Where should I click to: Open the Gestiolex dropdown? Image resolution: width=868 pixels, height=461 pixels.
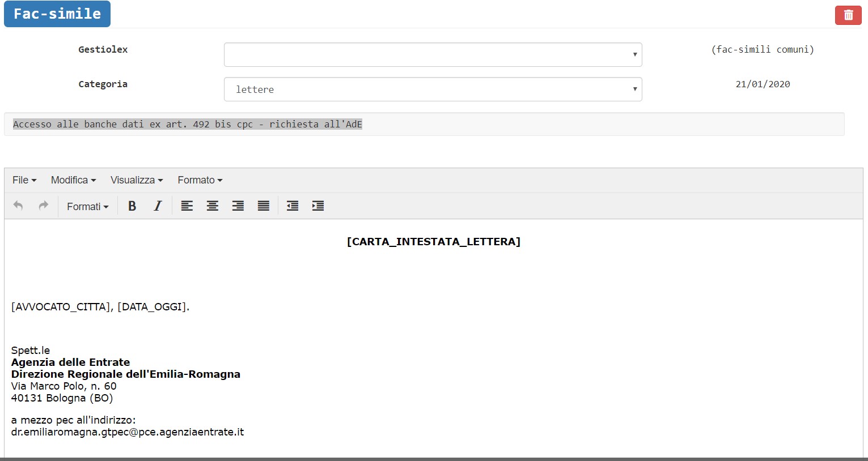coord(432,54)
